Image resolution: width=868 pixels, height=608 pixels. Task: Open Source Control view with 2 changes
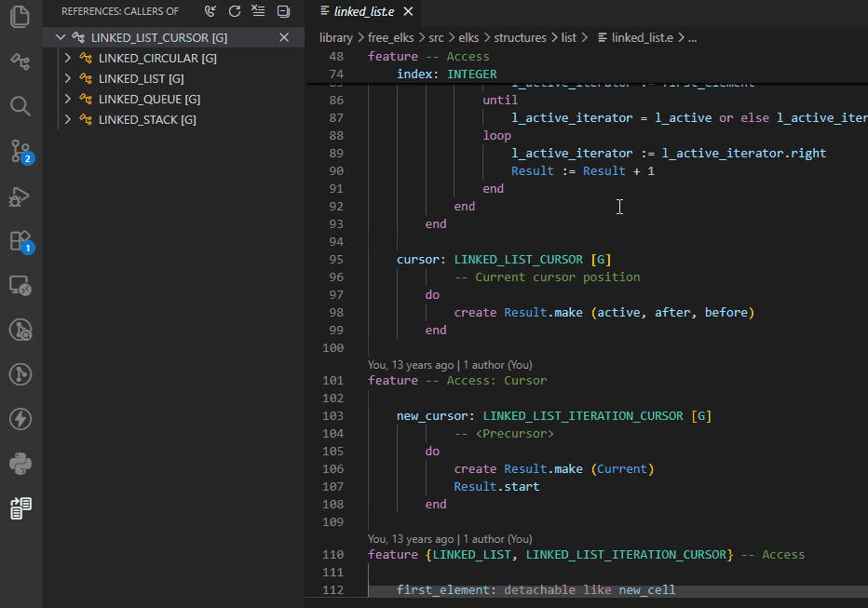tap(20, 151)
